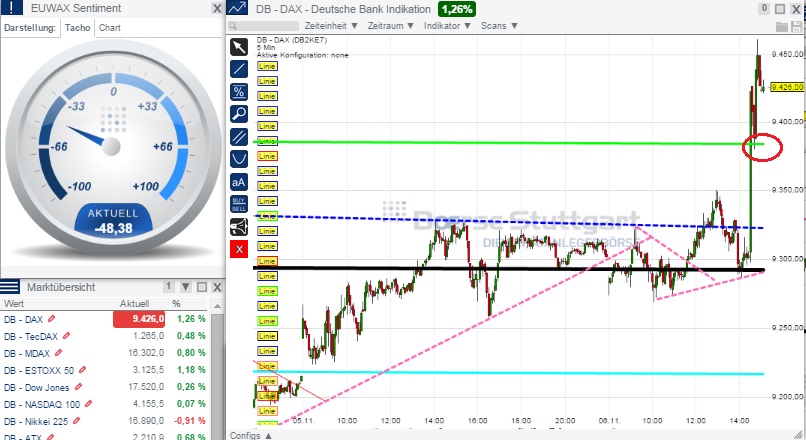Open the Marktübersicht header dropdown arrow

[x=186, y=287]
